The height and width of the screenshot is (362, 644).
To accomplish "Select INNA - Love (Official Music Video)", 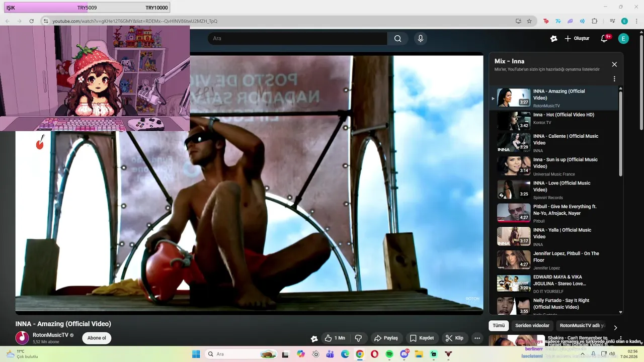I will click(553, 190).
